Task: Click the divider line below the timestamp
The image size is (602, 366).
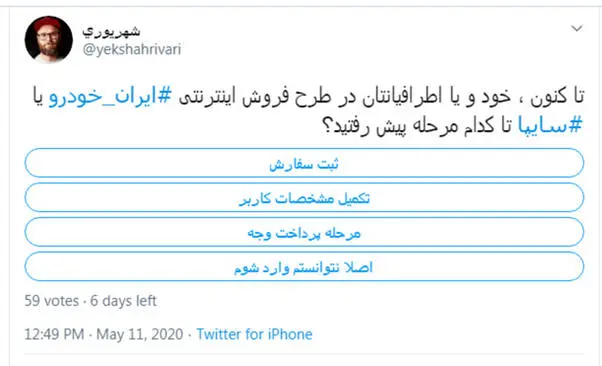Action: [x=304, y=354]
